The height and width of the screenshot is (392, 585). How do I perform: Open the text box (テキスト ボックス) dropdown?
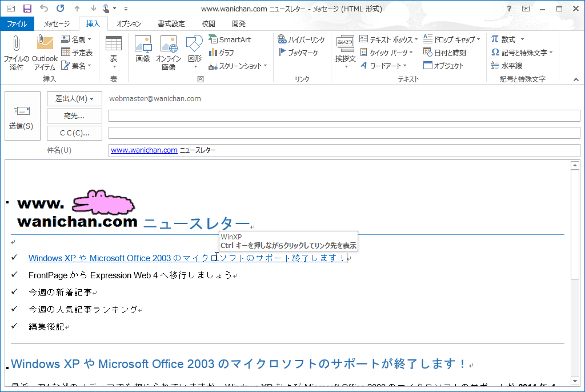pos(388,39)
